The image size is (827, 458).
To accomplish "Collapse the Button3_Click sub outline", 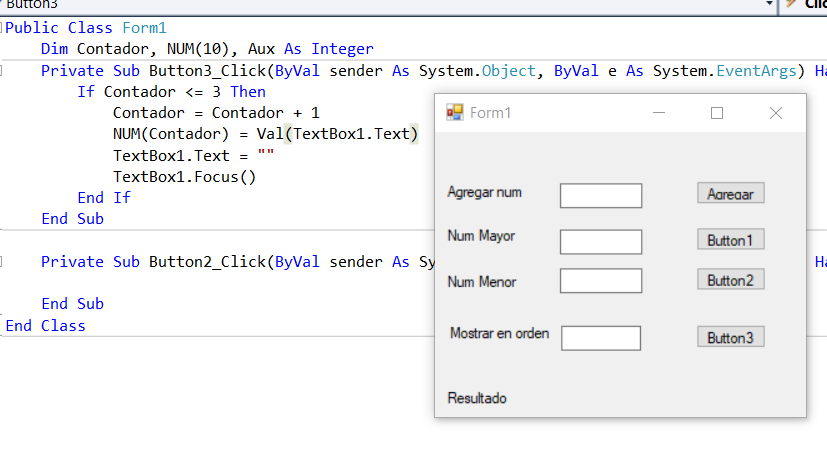I will (x=2, y=70).
